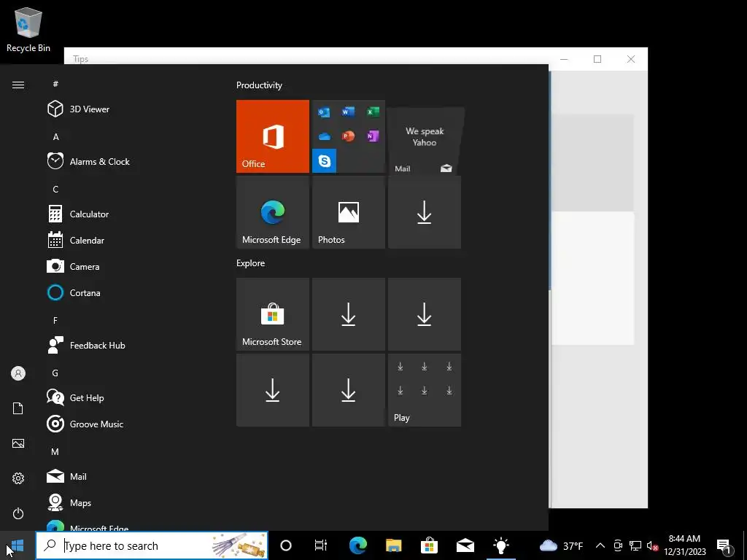Open the Skype icon in Office folder tile
747x560 pixels.
click(x=325, y=161)
